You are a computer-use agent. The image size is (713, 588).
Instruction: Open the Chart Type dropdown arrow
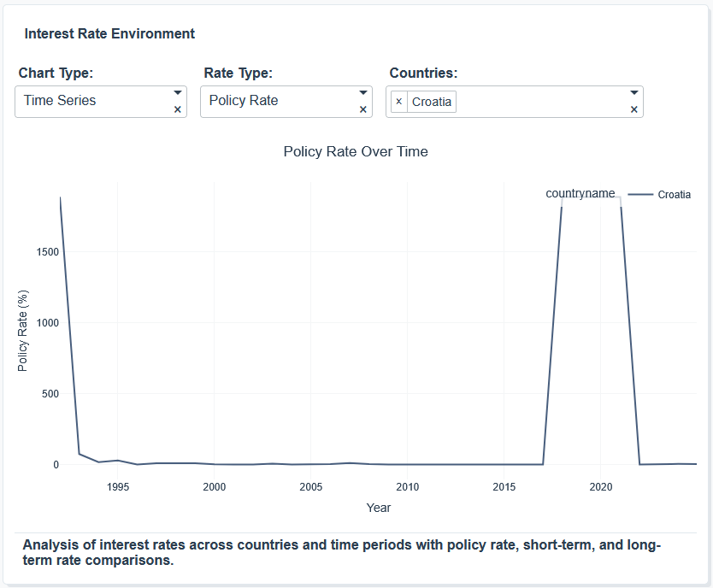[178, 92]
